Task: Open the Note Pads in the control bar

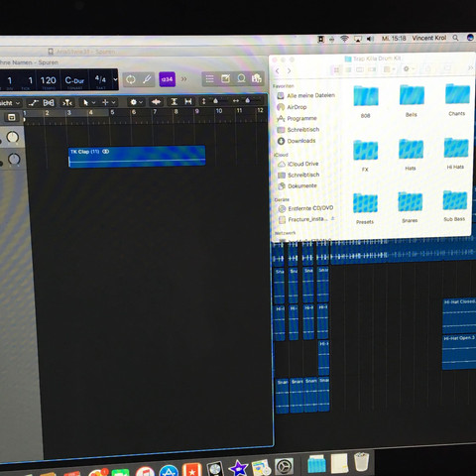Action: click(225, 78)
